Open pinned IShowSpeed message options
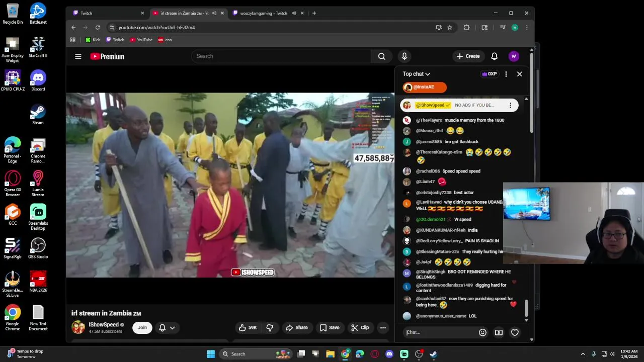Viewport: 644px width, 362px height. click(510, 105)
